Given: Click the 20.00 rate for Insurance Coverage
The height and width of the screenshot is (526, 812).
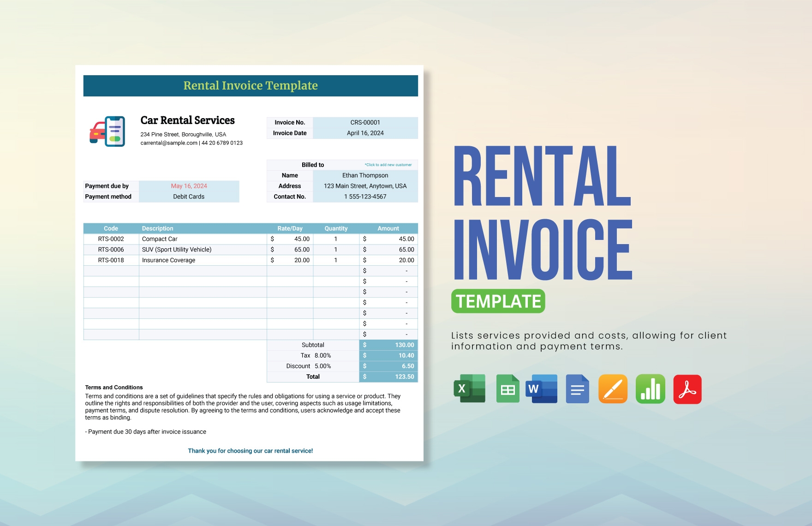Looking at the screenshot, I should (x=290, y=260).
